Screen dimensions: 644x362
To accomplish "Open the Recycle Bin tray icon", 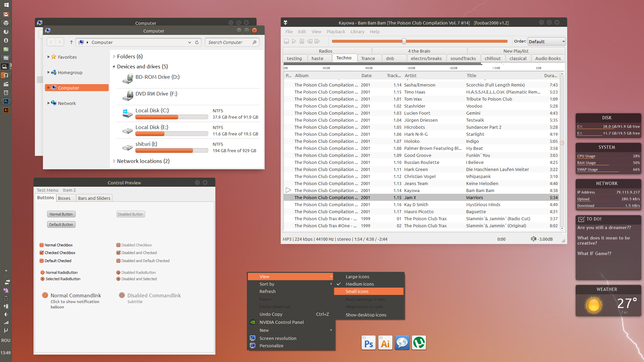I will click(6, 298).
